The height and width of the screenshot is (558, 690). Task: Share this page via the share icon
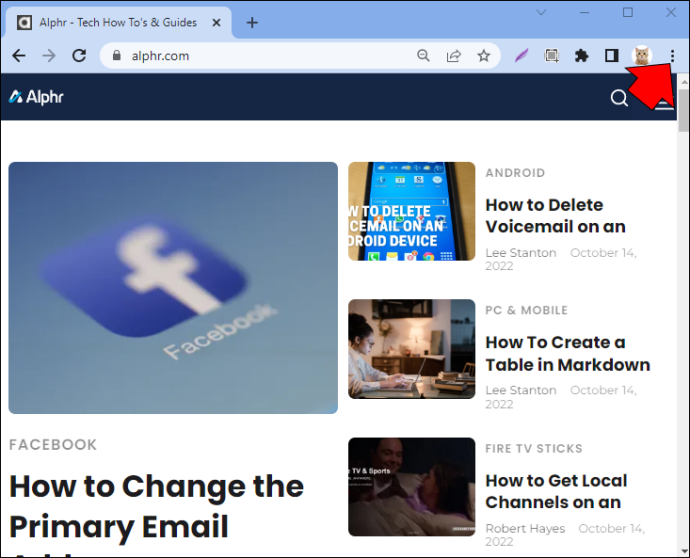[x=454, y=55]
